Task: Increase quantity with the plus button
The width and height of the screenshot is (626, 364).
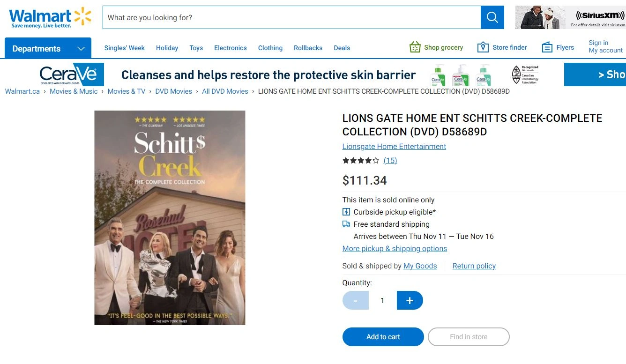Action: click(410, 300)
